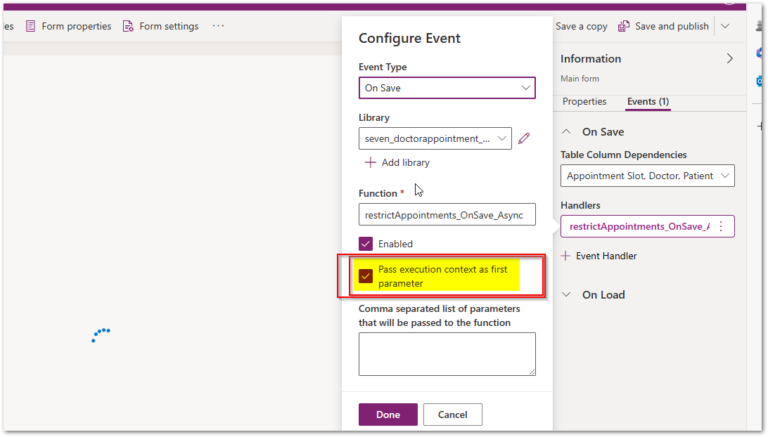
Task: Open Form properties icon
Action: click(30, 26)
